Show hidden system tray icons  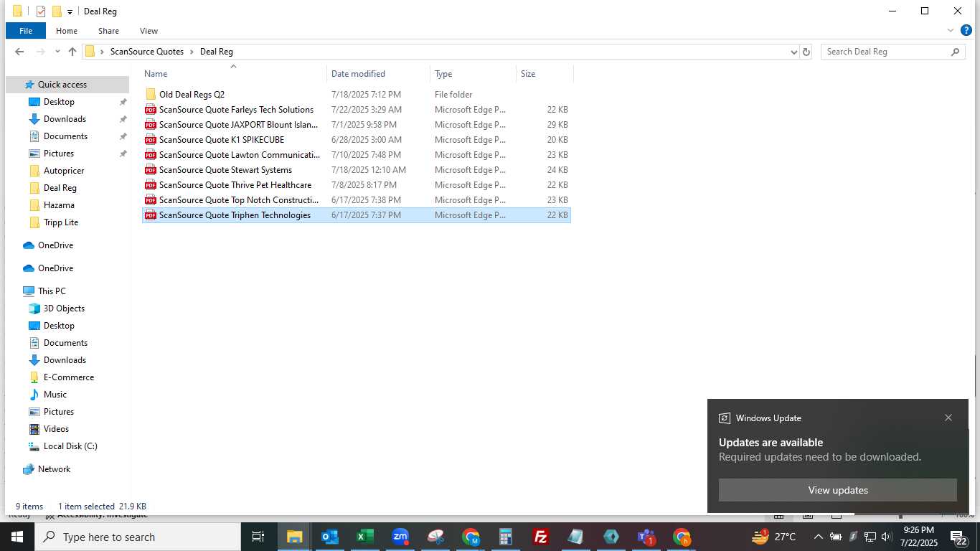pyautogui.click(x=818, y=537)
